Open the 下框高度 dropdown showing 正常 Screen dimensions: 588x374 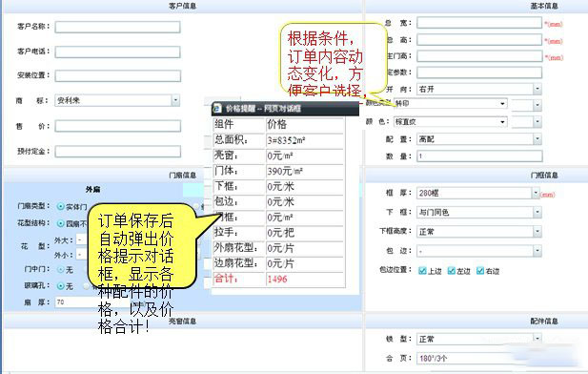point(479,232)
